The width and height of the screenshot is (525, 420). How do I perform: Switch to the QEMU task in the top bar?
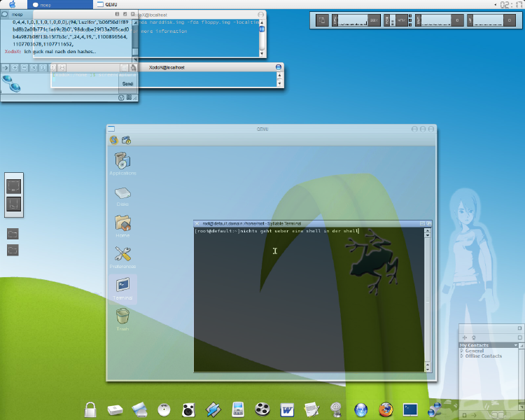(107, 4)
